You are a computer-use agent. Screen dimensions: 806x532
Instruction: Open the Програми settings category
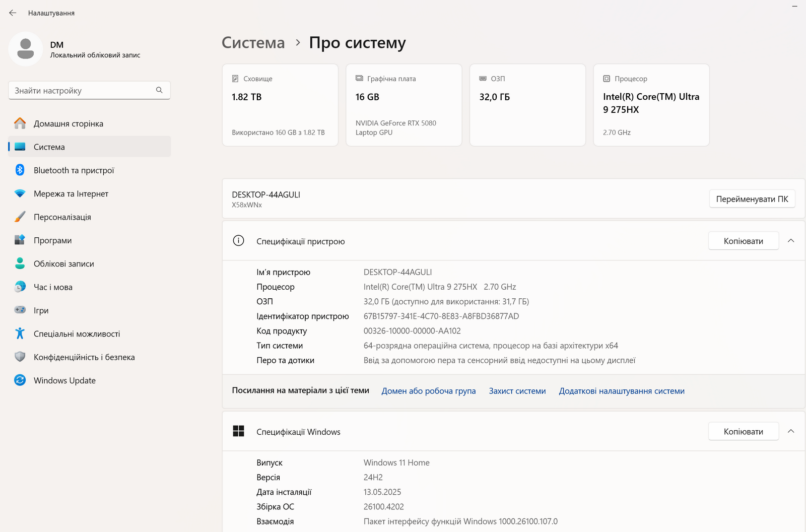[90, 240]
